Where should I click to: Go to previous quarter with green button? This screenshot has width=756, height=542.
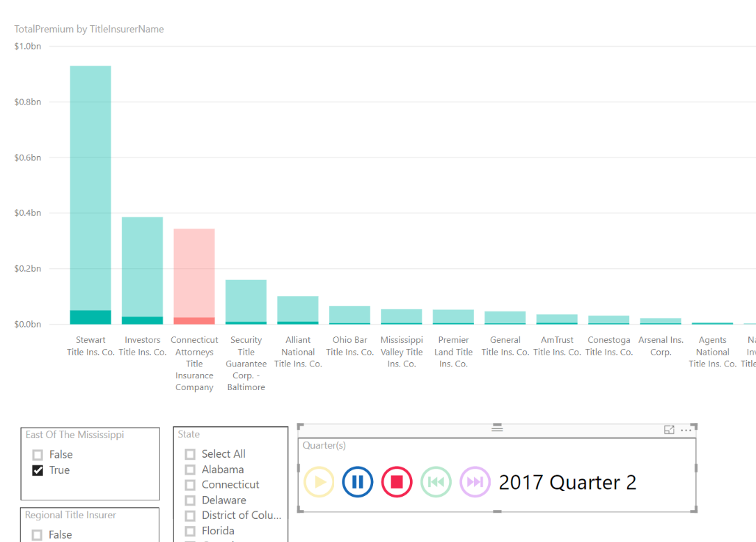(x=436, y=481)
